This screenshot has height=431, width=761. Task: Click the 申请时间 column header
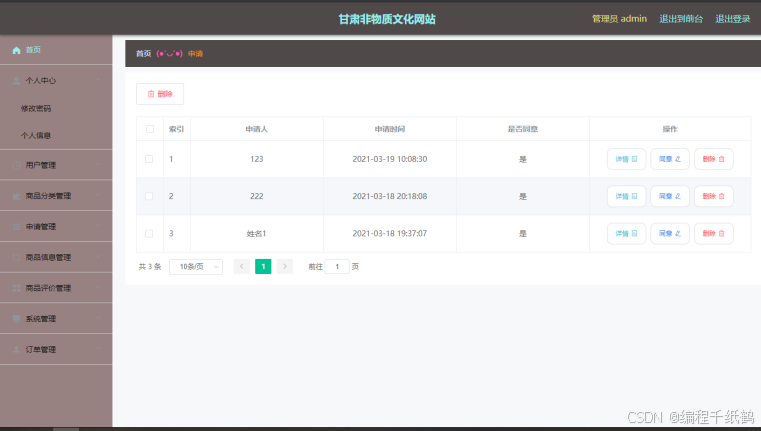pyautogui.click(x=390, y=129)
